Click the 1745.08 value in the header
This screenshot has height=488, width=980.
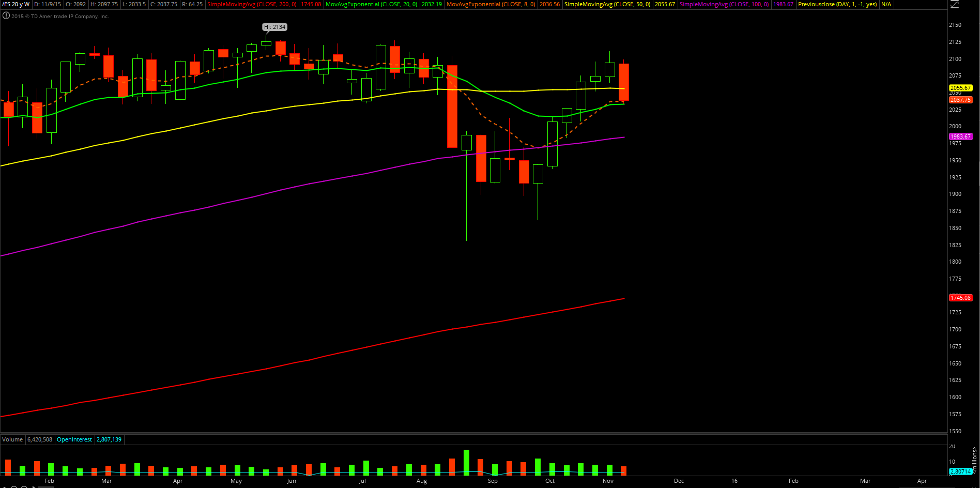tap(311, 4)
